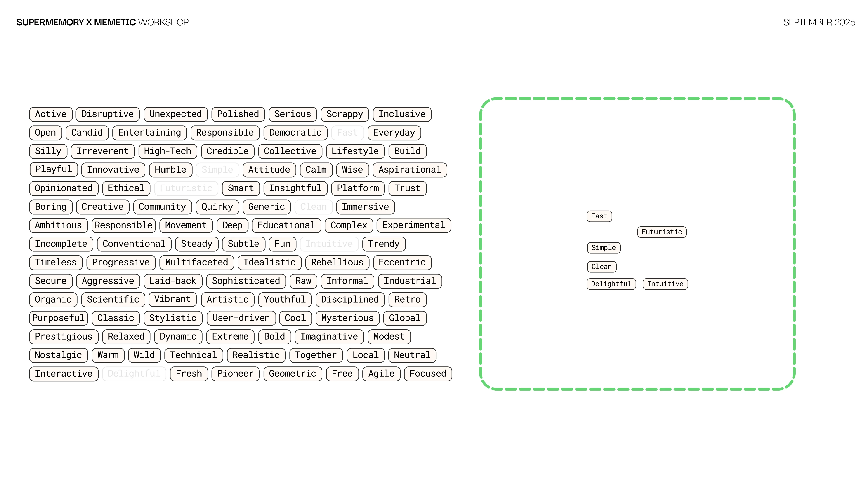Select the faded Futuristic chip in list

[x=186, y=188]
